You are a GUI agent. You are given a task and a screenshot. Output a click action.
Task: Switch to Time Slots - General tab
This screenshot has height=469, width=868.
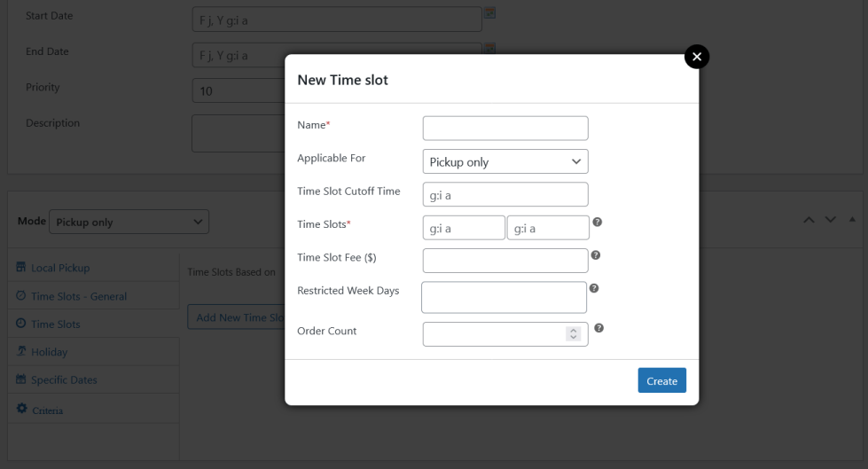point(79,296)
